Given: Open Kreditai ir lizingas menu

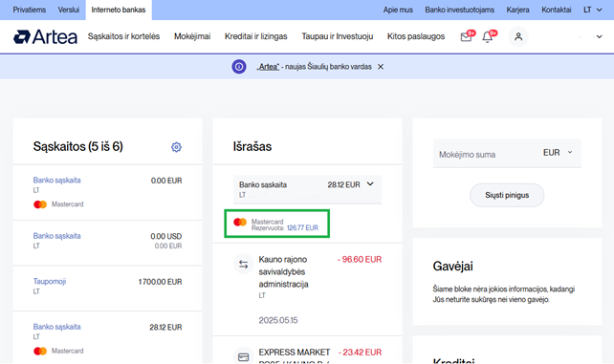Looking at the screenshot, I should point(255,36).
